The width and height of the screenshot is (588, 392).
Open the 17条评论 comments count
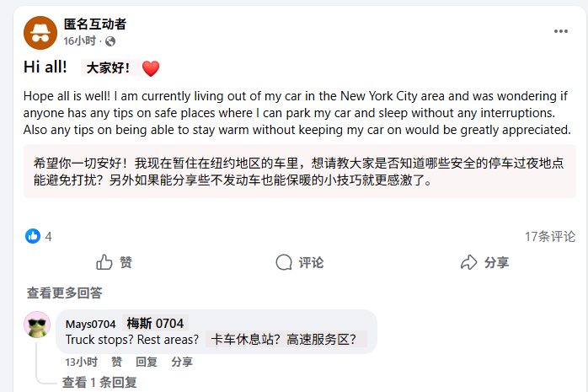pos(550,236)
